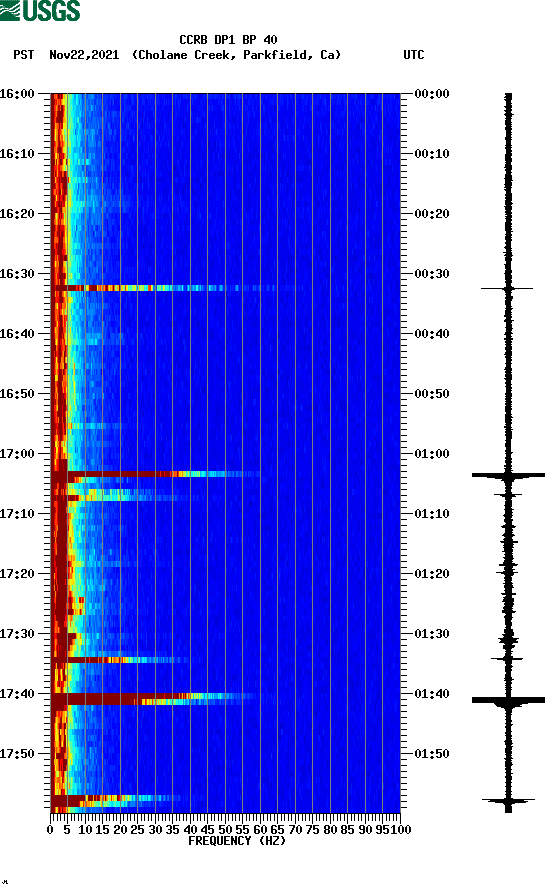Click the '25' frequency tick label
Screen dimensions: 552x893
pyautogui.click(x=138, y=830)
